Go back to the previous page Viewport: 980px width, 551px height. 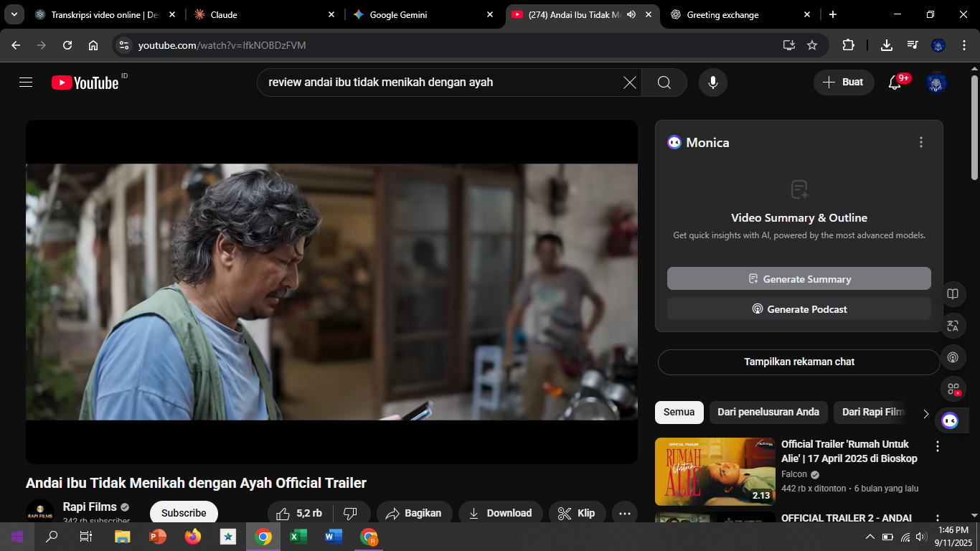[16, 45]
